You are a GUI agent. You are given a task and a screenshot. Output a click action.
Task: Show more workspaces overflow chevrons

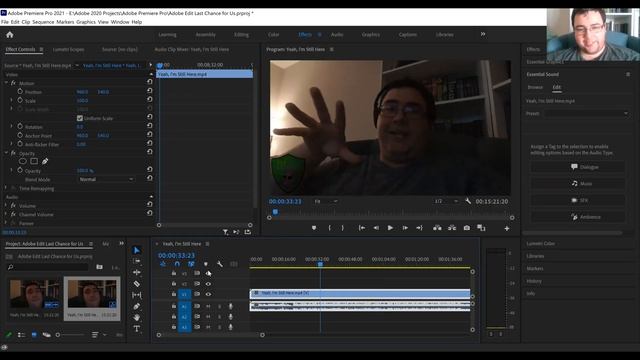coord(483,34)
